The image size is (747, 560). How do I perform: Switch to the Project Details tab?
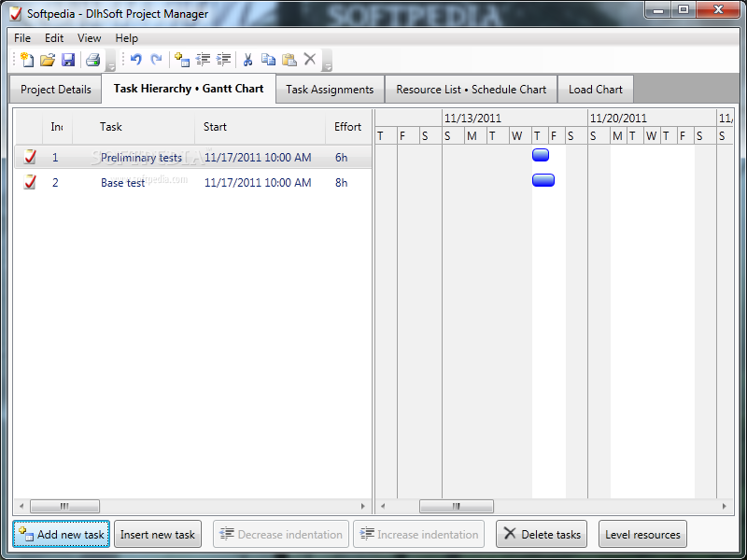[56, 90]
